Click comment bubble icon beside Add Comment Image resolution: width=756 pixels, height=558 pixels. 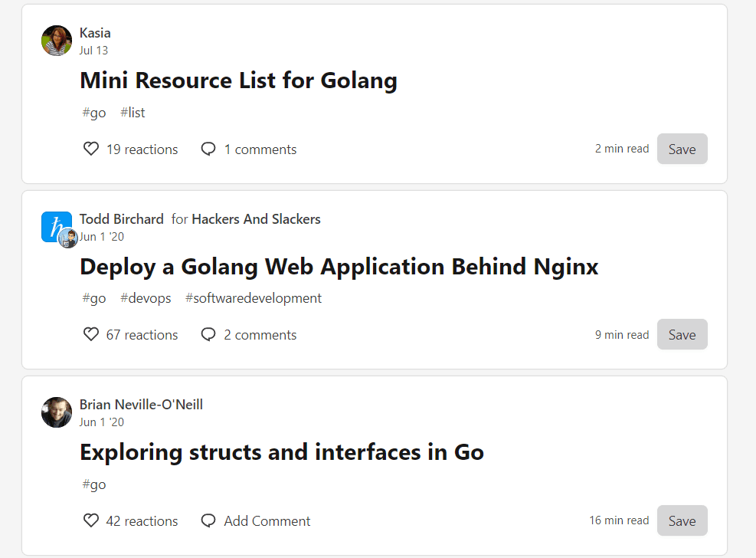tap(208, 520)
